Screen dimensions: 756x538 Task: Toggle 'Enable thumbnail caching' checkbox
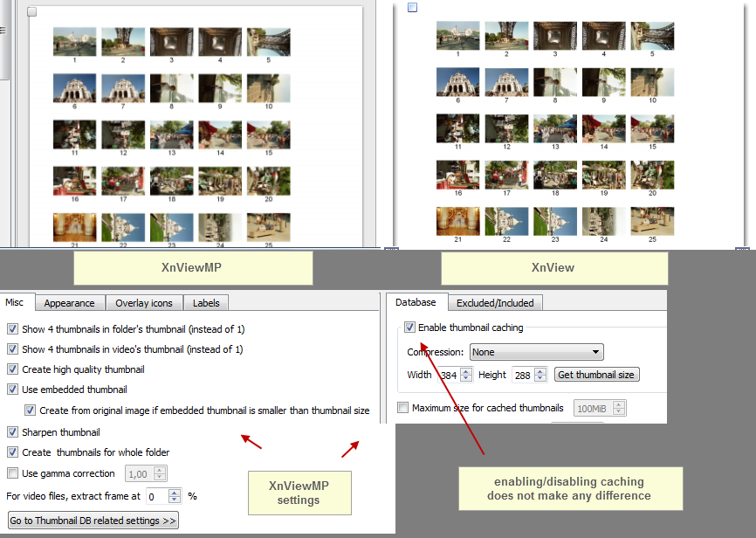tap(409, 328)
